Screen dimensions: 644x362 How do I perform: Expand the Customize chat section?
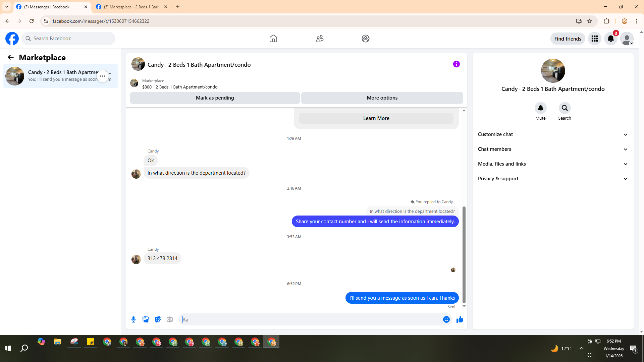[553, 134]
